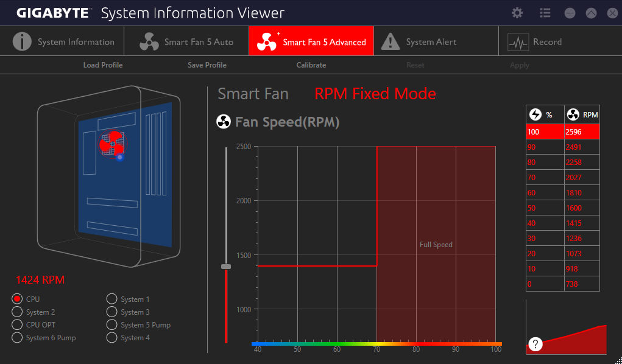
Task: Select the System 4 fan radio button
Action: pyautogui.click(x=112, y=337)
